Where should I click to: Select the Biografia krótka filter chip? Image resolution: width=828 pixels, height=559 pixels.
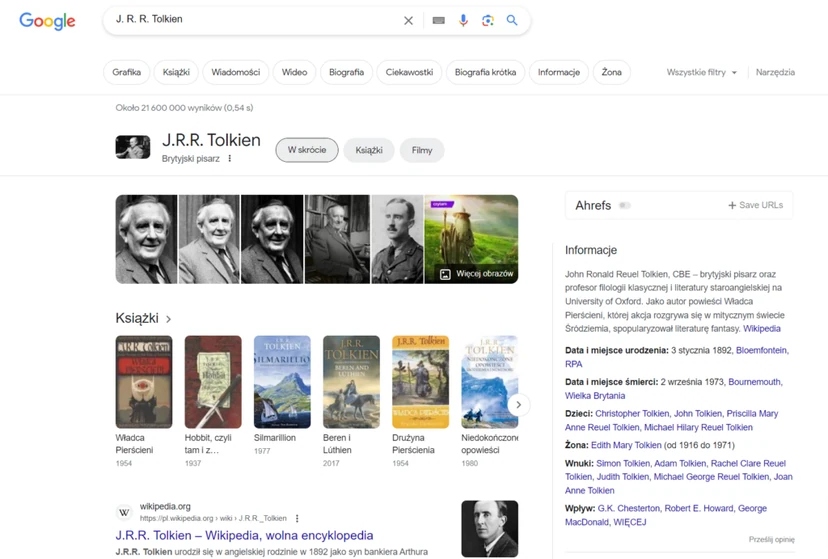[x=485, y=72]
